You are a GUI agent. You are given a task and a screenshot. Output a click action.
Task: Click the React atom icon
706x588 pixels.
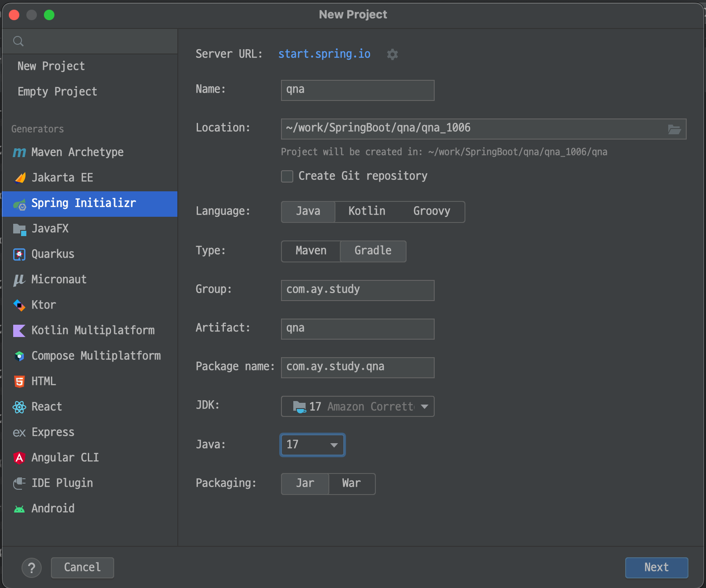(19, 407)
